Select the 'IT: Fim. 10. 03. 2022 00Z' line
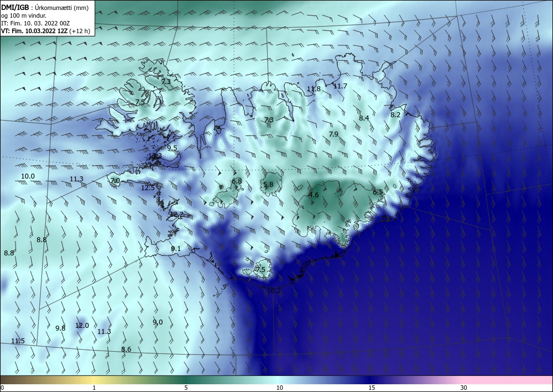553x392 pixels. coord(35,23)
